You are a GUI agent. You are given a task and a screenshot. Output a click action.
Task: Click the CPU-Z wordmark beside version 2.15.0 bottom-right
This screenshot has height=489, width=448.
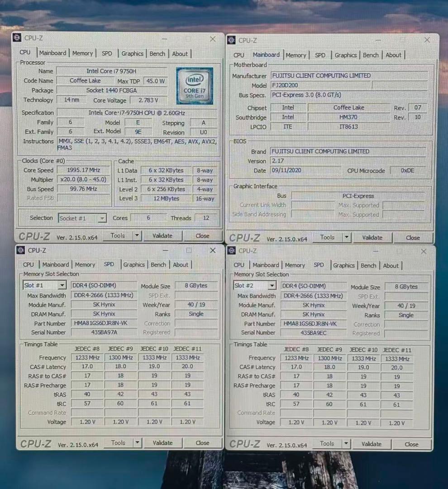click(x=244, y=444)
